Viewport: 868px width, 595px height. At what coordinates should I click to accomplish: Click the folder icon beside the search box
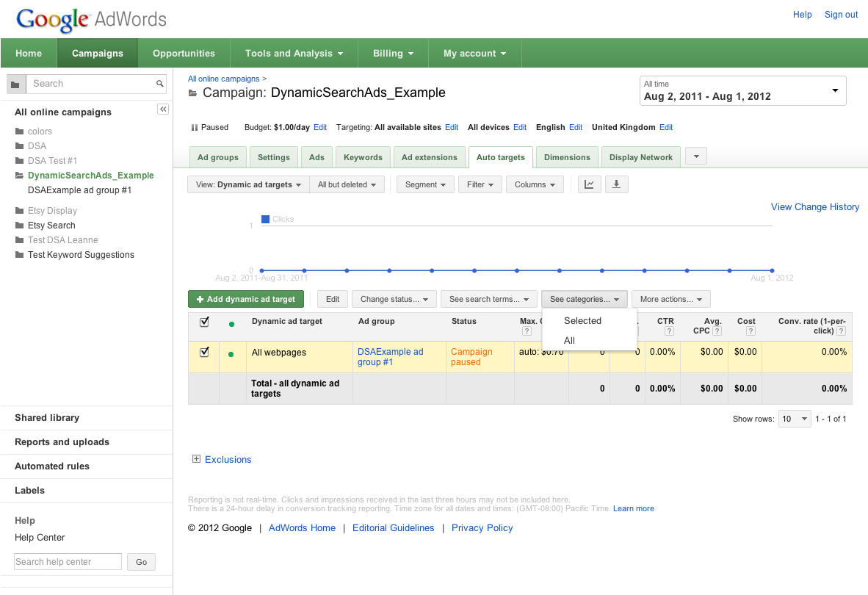15,84
